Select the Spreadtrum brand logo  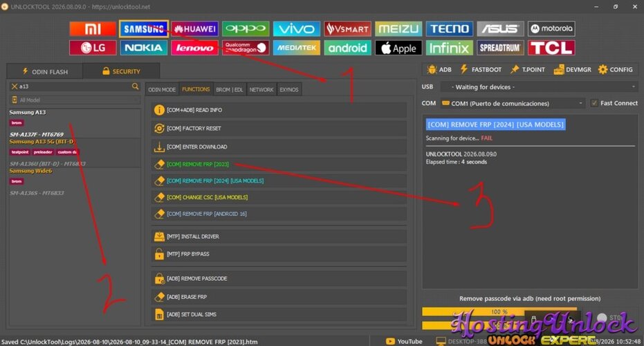500,48
